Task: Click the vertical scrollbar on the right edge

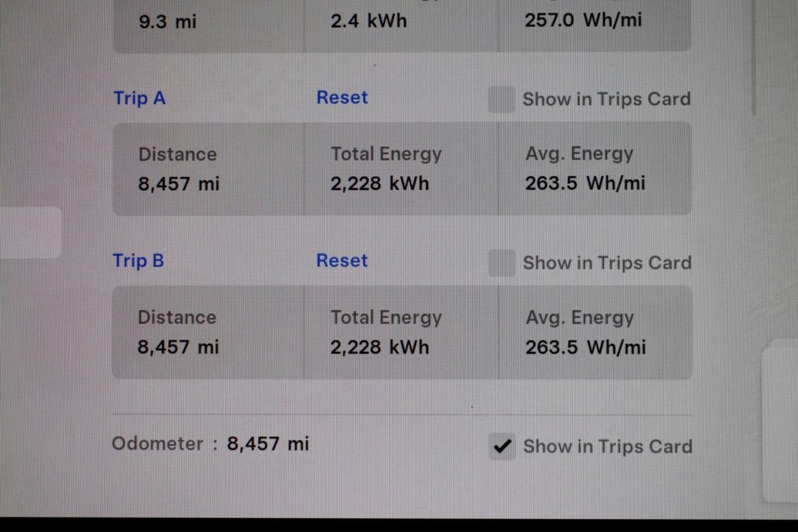Action: [754, 56]
